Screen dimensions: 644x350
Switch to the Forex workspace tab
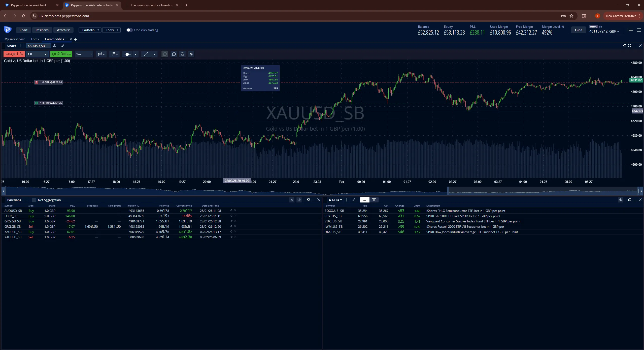(35, 39)
